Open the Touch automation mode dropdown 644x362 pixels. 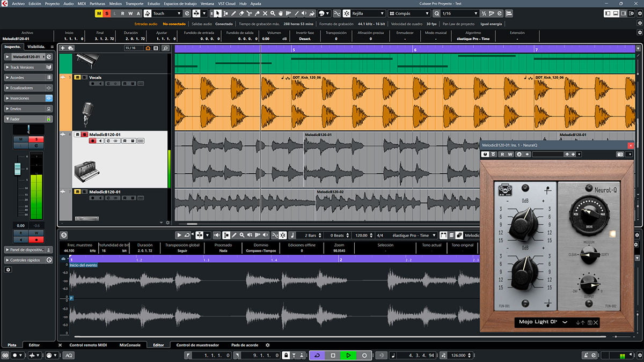(x=167, y=13)
